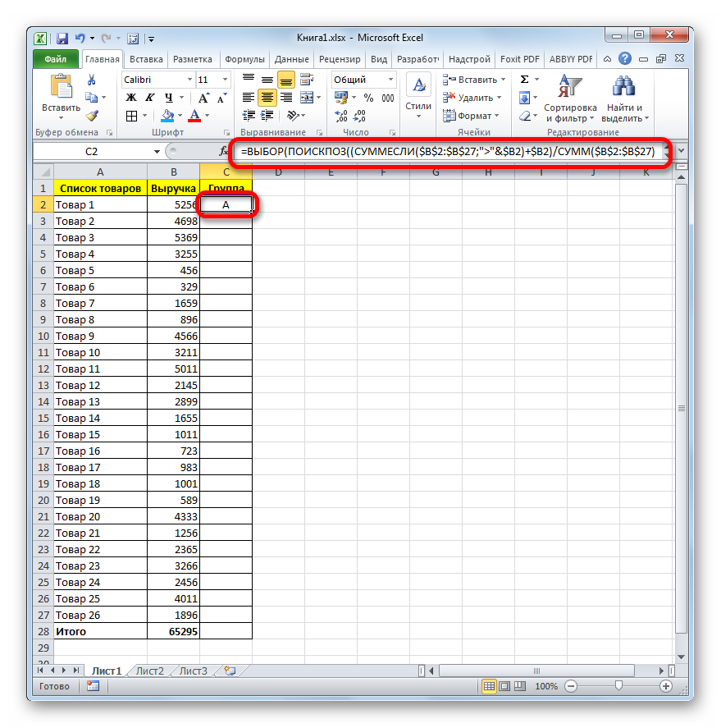
Task: Open Find and Select (Найти и выделить)
Action: [x=624, y=98]
